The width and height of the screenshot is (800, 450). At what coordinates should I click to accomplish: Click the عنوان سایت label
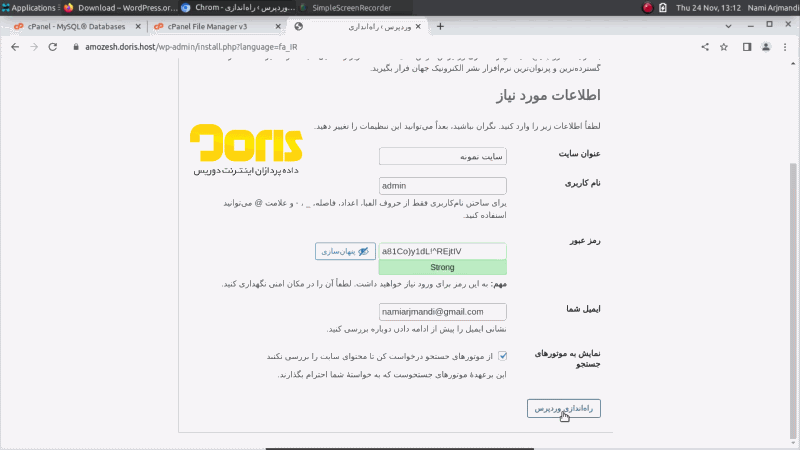coord(579,154)
